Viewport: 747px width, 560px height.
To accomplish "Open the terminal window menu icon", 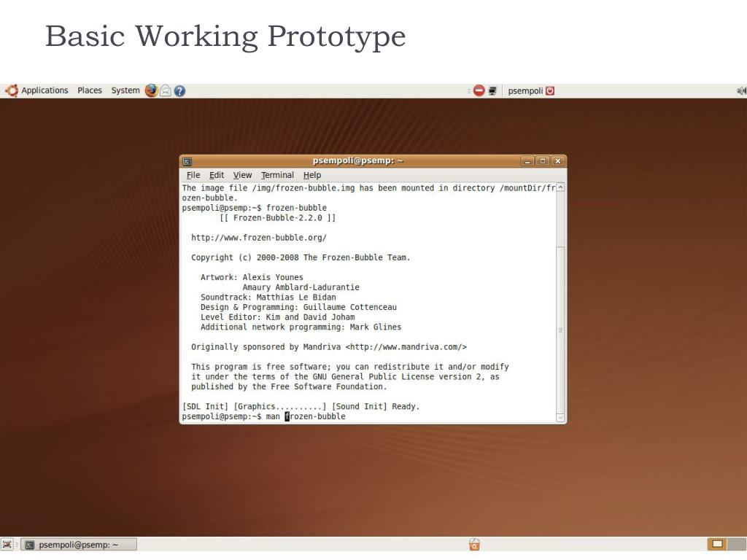I will (187, 161).
